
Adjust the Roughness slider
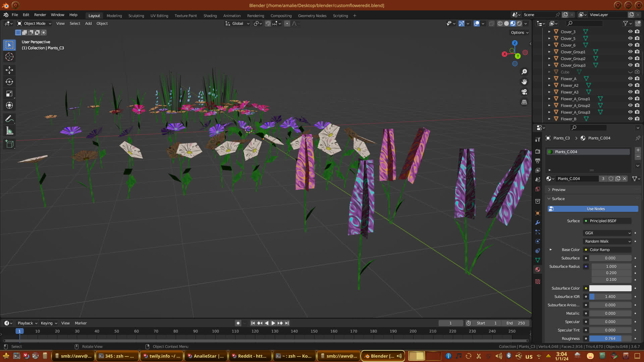click(610, 339)
